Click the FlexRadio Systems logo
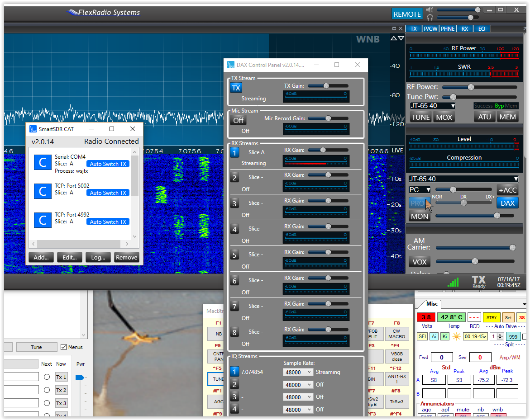 (x=103, y=12)
